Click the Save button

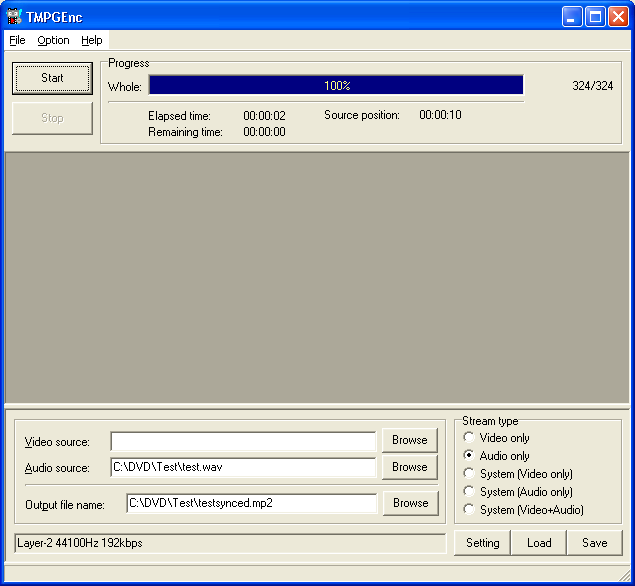point(594,543)
